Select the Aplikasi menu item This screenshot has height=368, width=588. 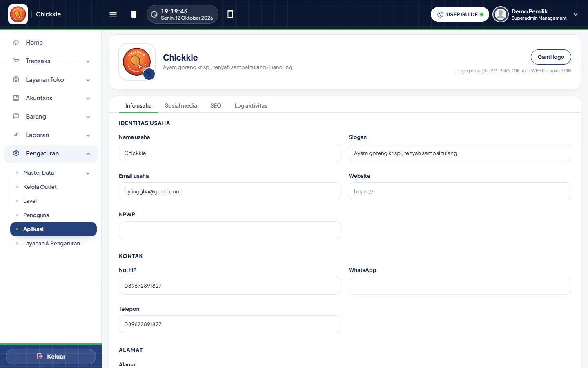[x=53, y=229]
